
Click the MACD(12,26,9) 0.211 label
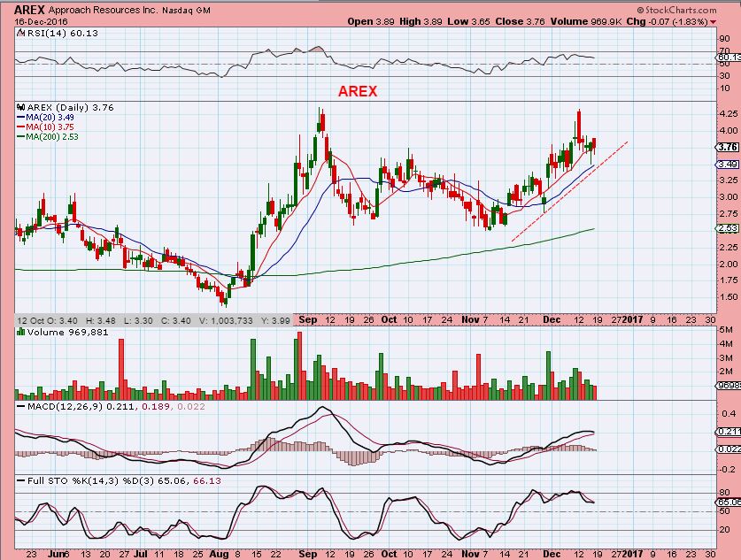81,407
